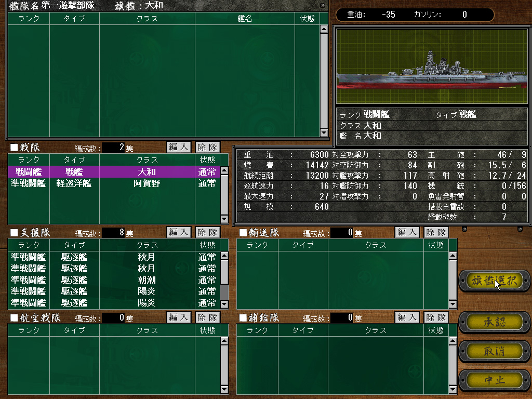The image size is (532, 399).
Task: Tick the 支援隊 checkbox
Action: pos(14,233)
